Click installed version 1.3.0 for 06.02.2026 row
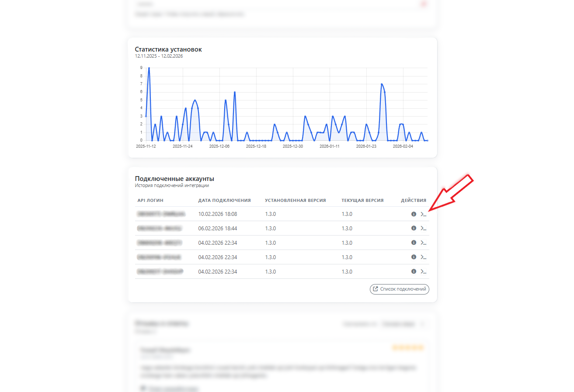The height and width of the screenshot is (392, 574). coord(271,228)
